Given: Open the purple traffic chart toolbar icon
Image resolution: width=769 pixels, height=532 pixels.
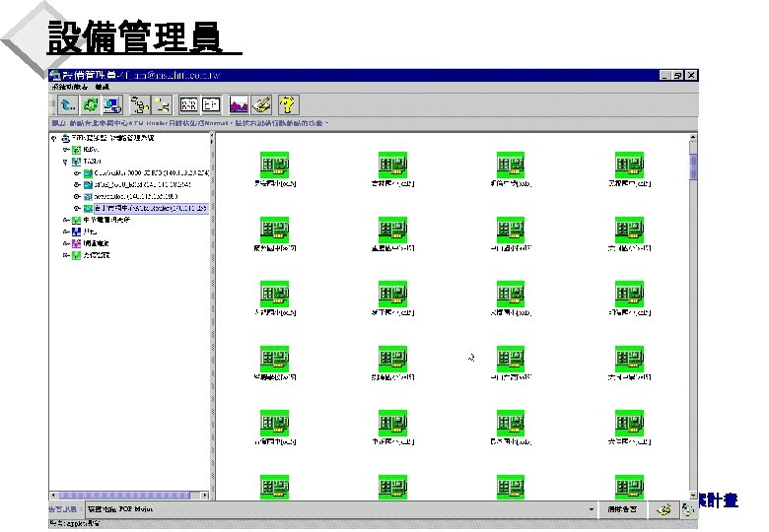Looking at the screenshot, I should 239,104.
